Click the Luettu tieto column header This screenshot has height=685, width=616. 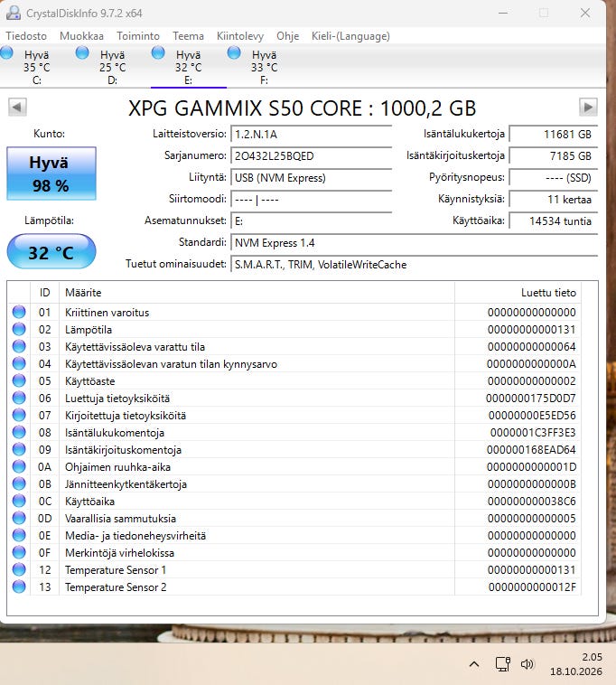click(x=518, y=292)
